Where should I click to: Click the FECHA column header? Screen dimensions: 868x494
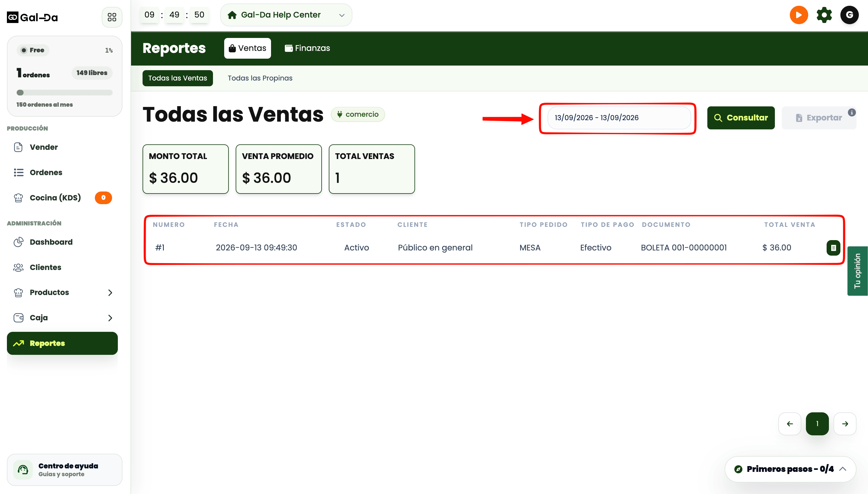pos(226,225)
